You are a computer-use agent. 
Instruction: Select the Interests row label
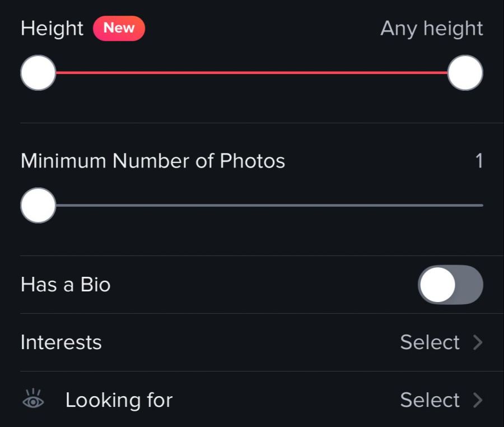coord(61,342)
